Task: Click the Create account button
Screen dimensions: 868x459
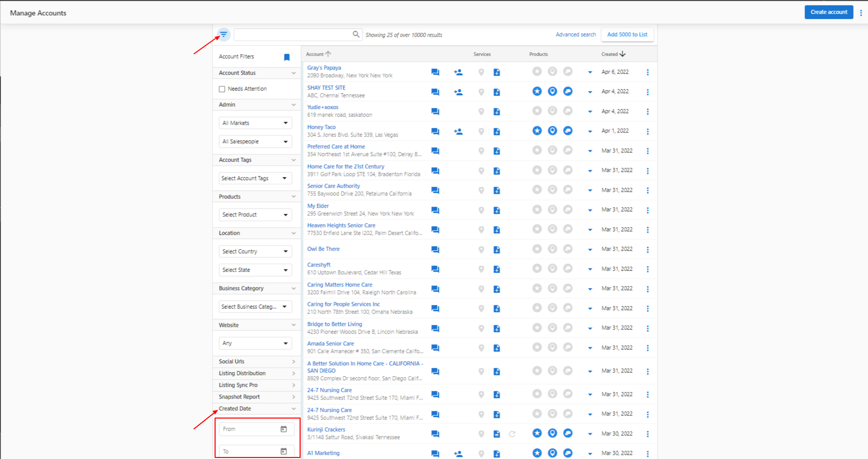Action: [x=829, y=12]
